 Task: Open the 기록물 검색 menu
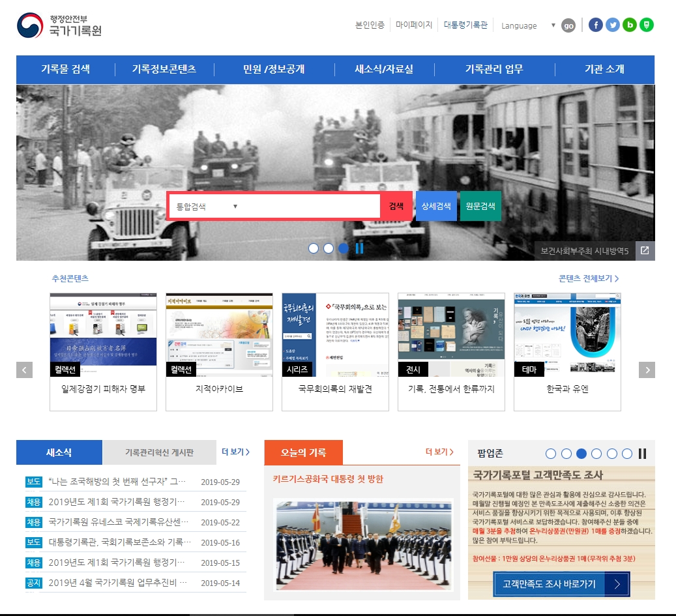point(66,69)
